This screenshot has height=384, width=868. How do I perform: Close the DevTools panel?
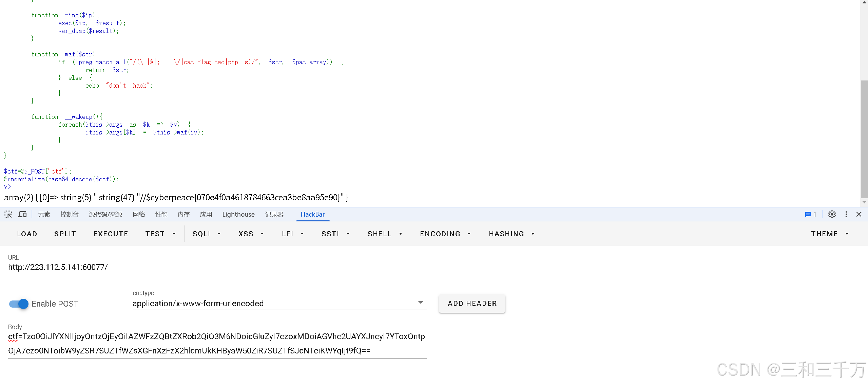859,214
